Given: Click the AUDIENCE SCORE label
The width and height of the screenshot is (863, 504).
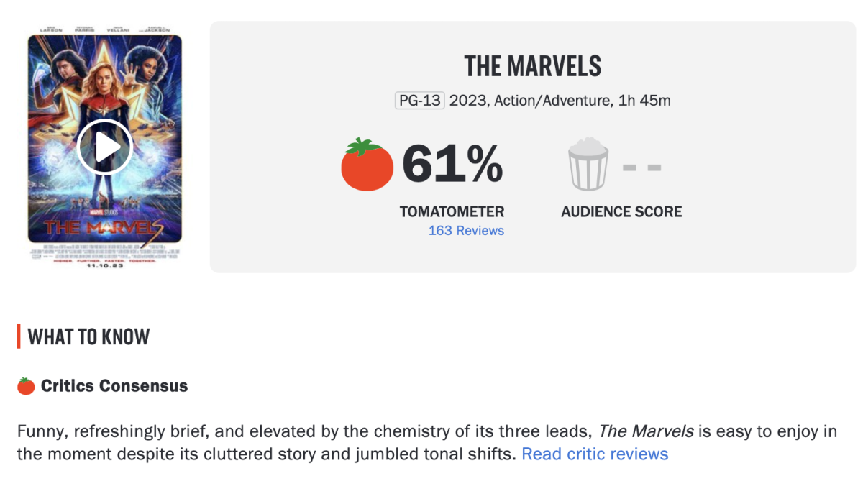Looking at the screenshot, I should (x=621, y=211).
